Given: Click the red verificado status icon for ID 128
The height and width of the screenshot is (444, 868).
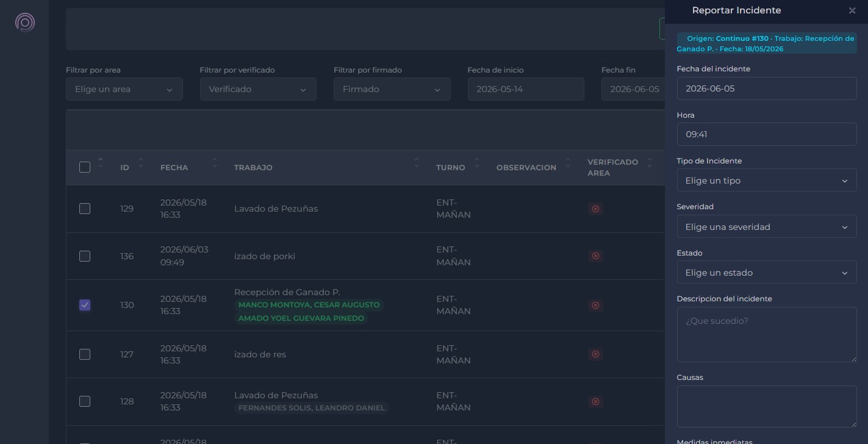Looking at the screenshot, I should (596, 401).
